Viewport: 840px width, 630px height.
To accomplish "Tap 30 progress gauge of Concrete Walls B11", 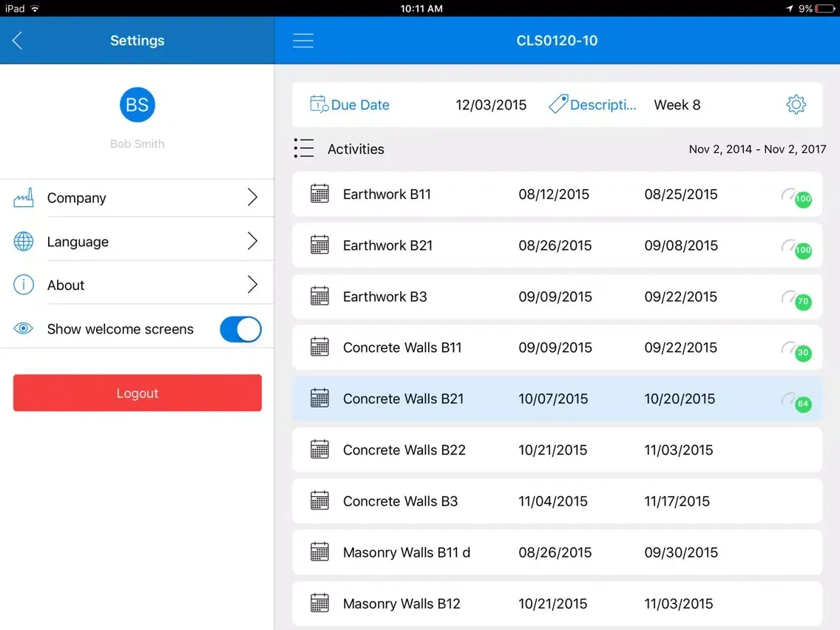I will tap(796, 351).
